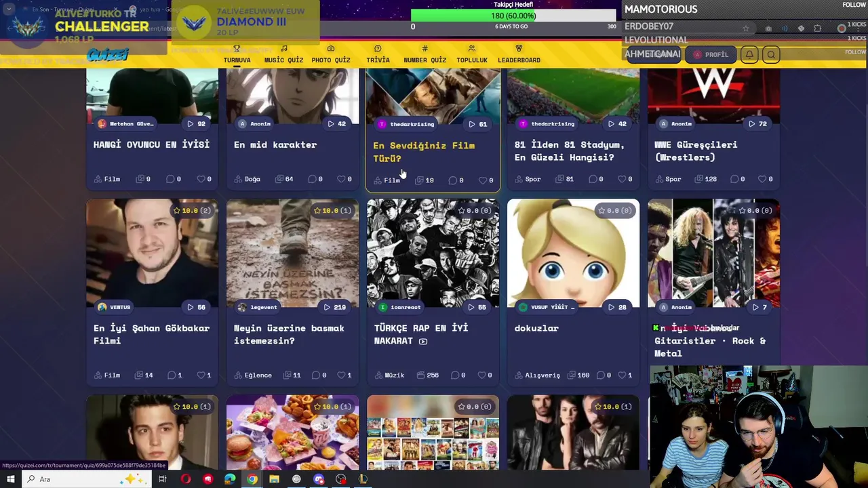Screen dimensions: 868x488
Task: Click author 'VERTUS' on Şahan Gökbakar card
Action: coord(120,307)
